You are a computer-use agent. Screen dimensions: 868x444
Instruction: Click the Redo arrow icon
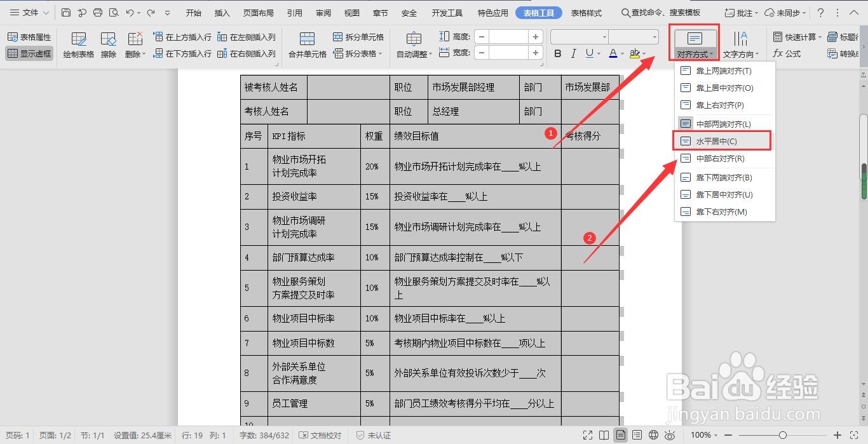151,13
